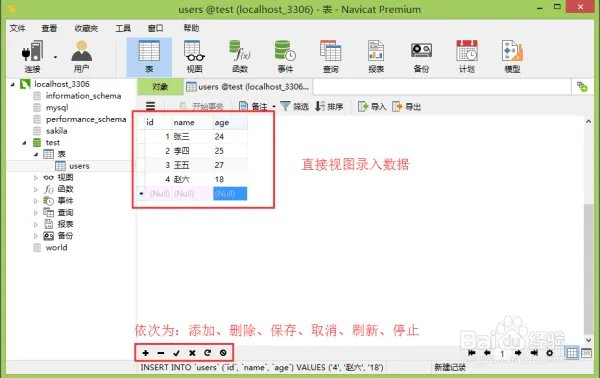Refresh the table data
600x378 pixels.
(207, 353)
